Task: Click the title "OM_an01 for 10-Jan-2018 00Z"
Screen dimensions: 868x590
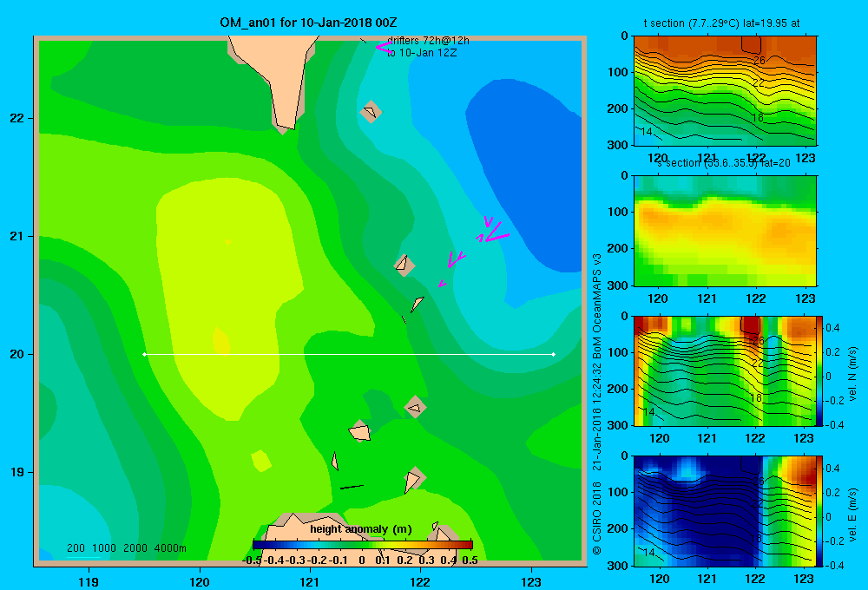Action: (x=308, y=23)
